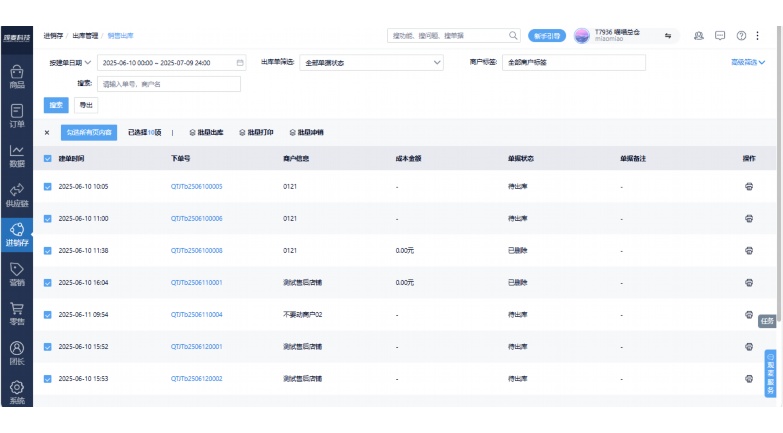Print the order QTJTo2506120001
This screenshot has height=433, width=783.
[749, 346]
